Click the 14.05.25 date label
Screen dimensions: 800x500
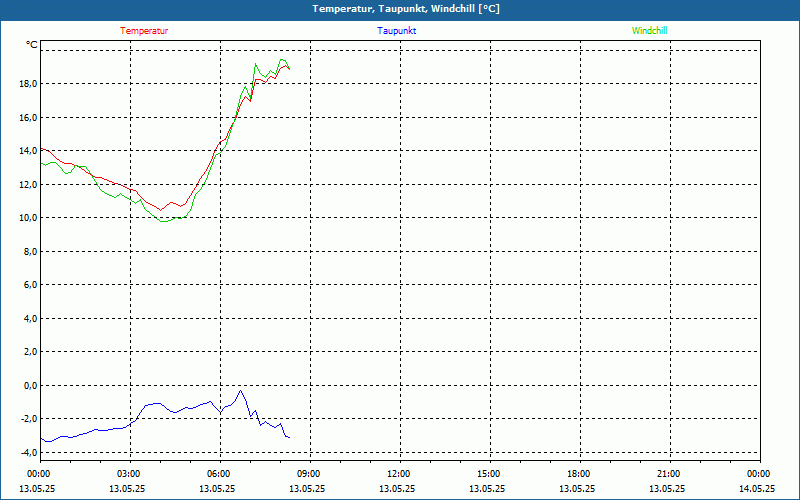point(757,488)
